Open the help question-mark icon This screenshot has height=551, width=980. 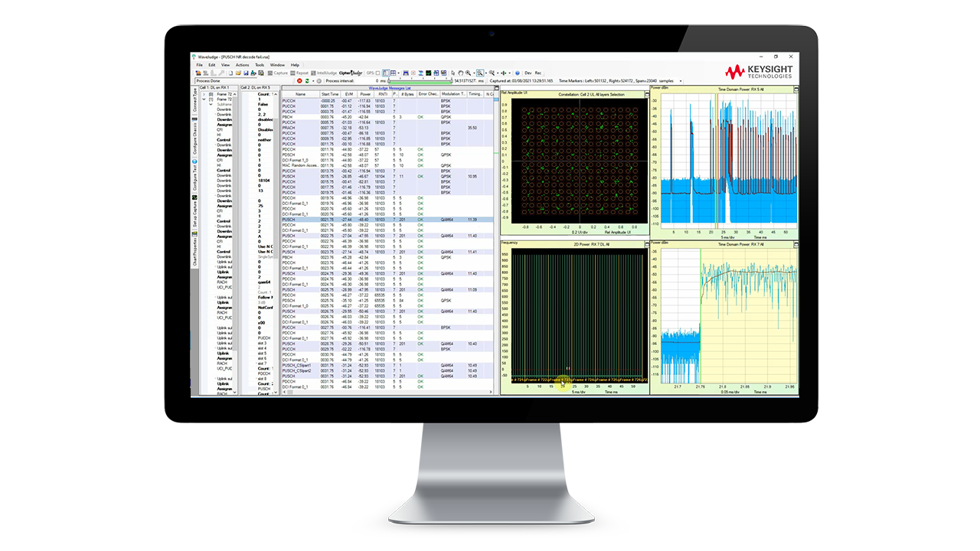click(518, 73)
